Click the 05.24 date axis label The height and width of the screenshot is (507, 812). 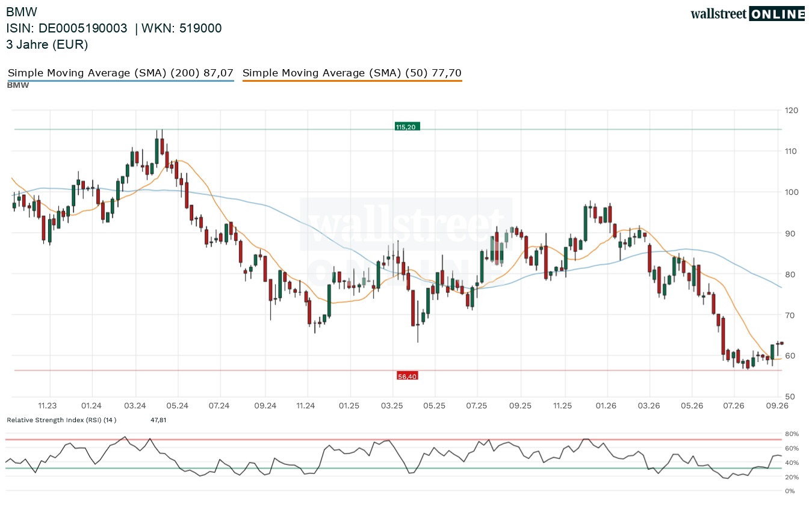tap(178, 406)
